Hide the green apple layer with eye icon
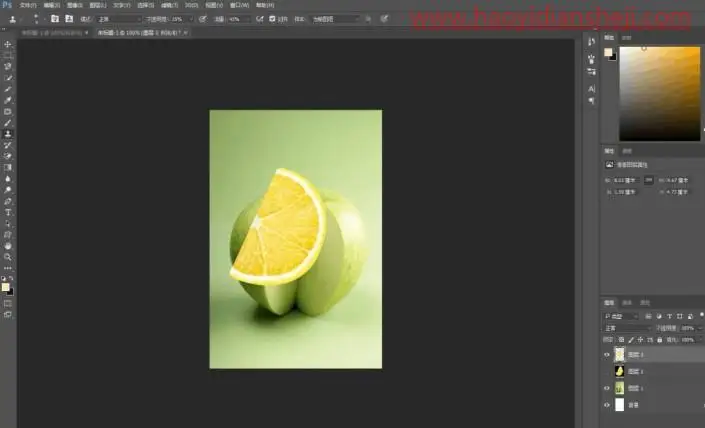Viewport: 705px width, 428px height. click(607, 388)
